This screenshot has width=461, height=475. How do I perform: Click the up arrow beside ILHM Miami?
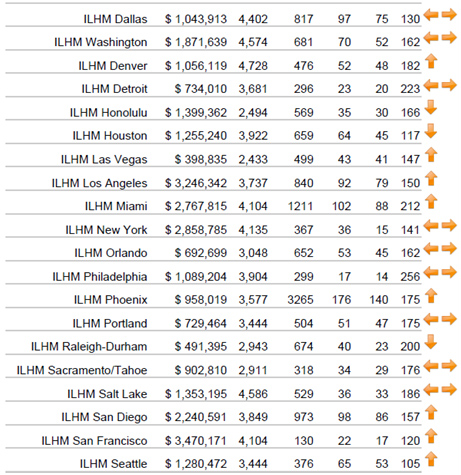431,202
